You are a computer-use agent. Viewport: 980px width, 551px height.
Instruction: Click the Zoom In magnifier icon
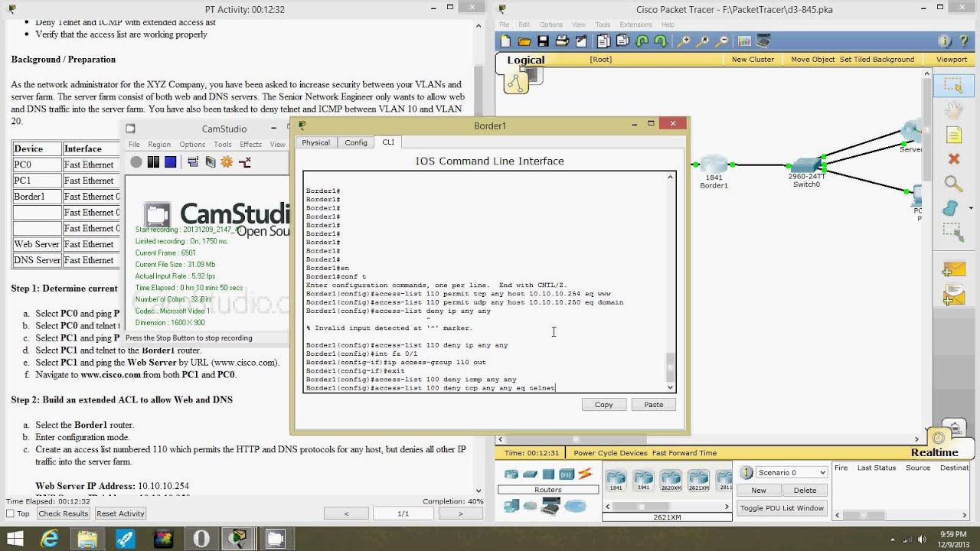coord(684,41)
